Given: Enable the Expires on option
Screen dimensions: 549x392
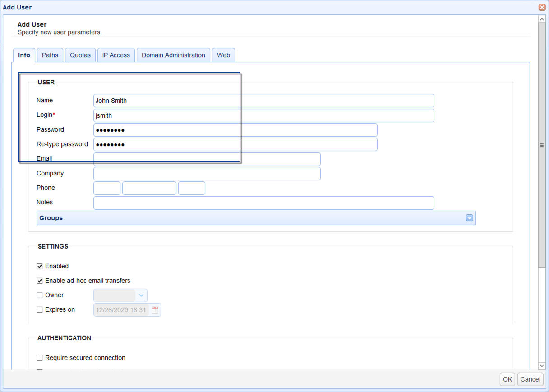Looking at the screenshot, I should pyautogui.click(x=40, y=310).
